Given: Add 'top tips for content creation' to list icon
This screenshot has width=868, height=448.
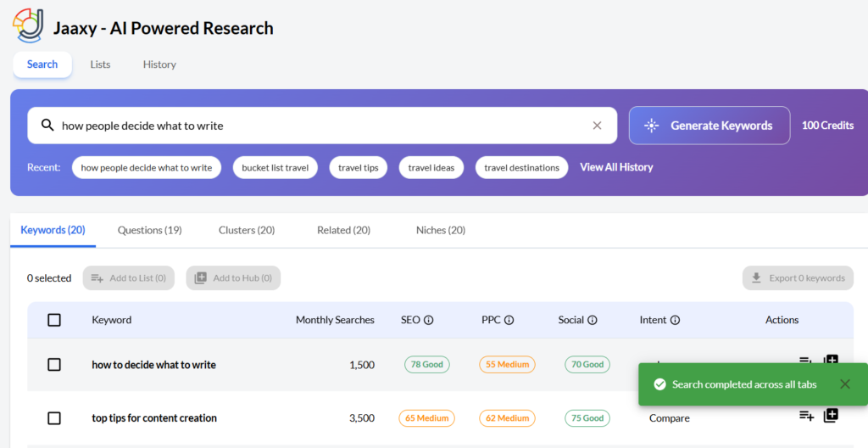Looking at the screenshot, I should coord(807,416).
